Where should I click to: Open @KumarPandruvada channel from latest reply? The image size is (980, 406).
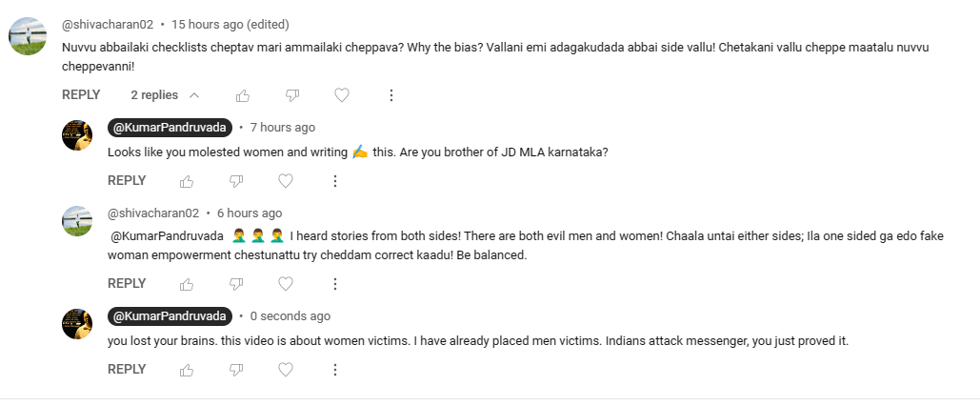170,316
